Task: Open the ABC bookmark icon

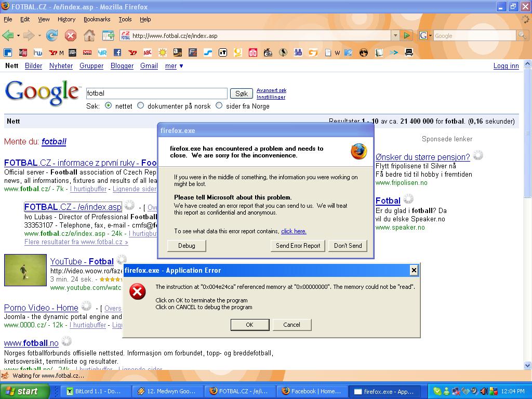Action: 147,52
